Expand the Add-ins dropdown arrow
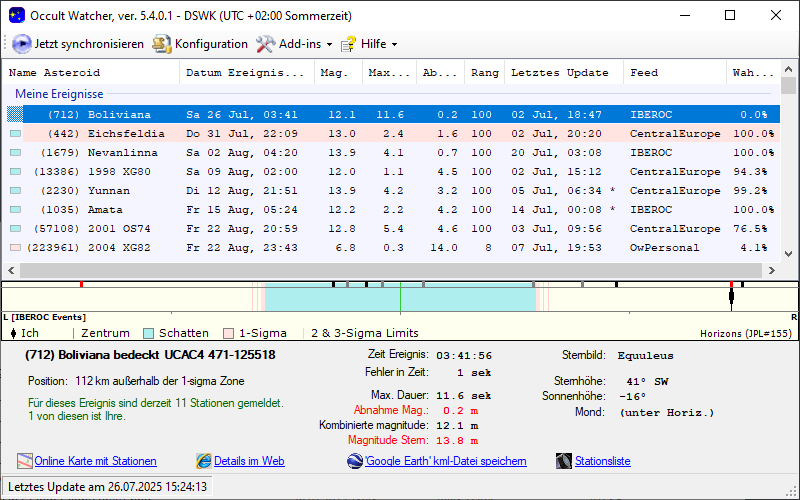The height and width of the screenshot is (500, 800). [x=329, y=45]
